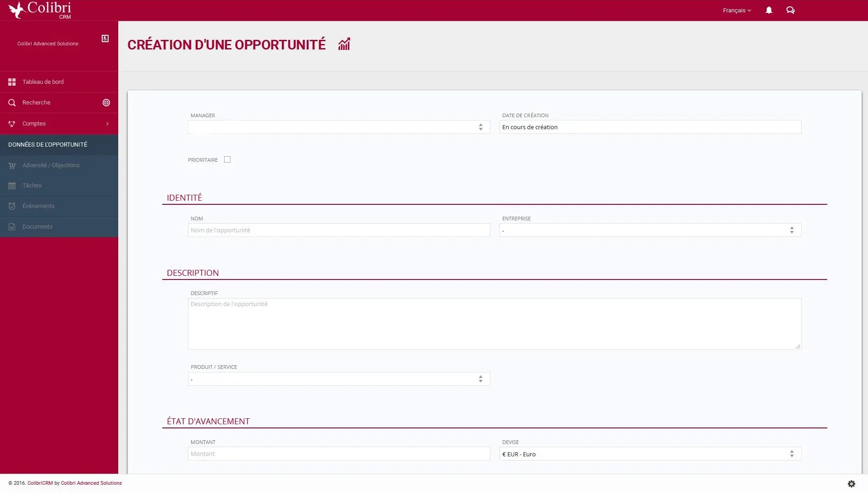The height and width of the screenshot is (493, 868).
Task: Go to Tableau de bord
Action: point(59,82)
